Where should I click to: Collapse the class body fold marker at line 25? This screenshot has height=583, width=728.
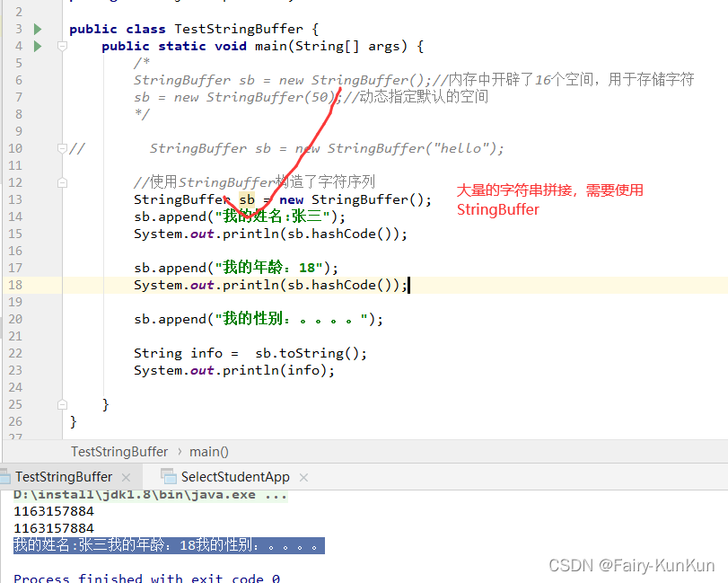point(61,404)
